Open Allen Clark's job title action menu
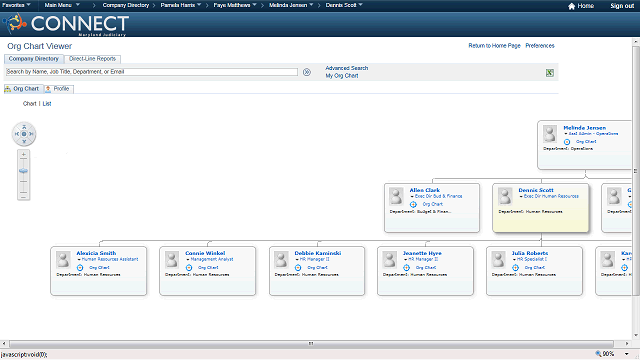 click(x=412, y=197)
